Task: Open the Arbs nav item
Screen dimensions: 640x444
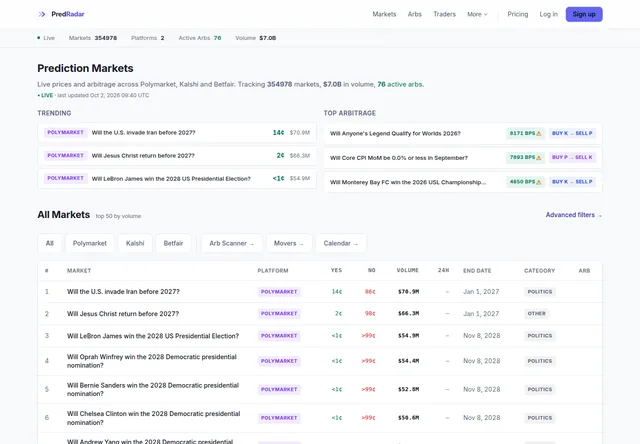Action: pos(414,14)
